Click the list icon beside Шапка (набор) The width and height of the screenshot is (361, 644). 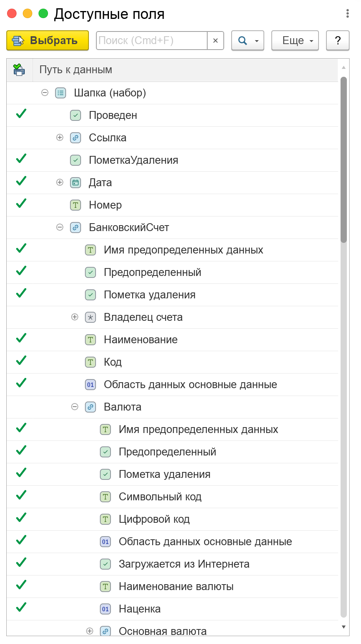click(x=61, y=93)
